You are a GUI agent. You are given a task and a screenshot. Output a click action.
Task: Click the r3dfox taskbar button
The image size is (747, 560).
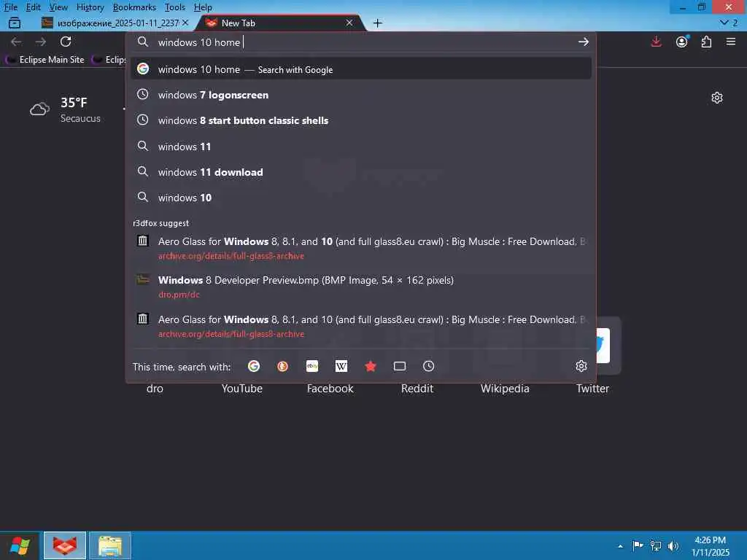click(65, 545)
